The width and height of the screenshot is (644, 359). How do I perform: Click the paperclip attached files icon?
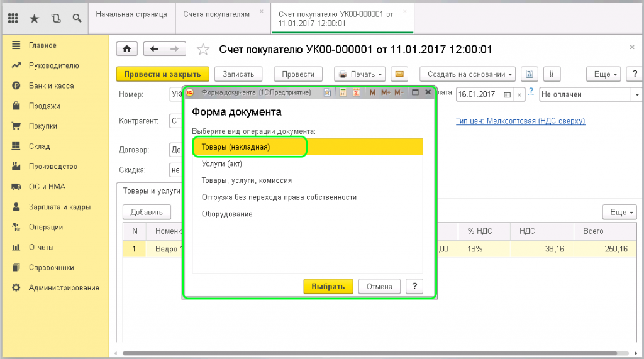550,74
